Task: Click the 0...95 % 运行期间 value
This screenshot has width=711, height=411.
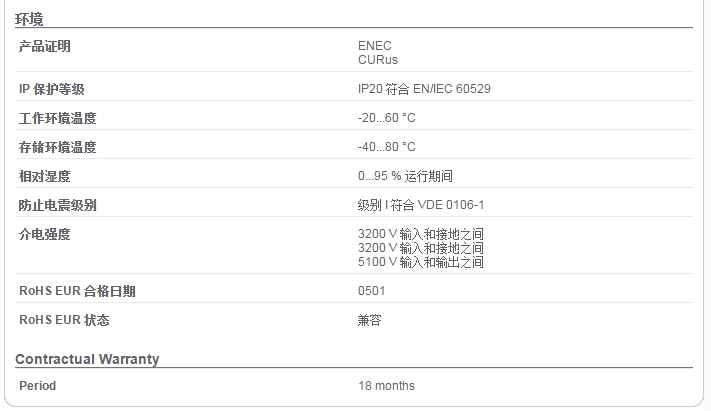Action: tap(405, 176)
